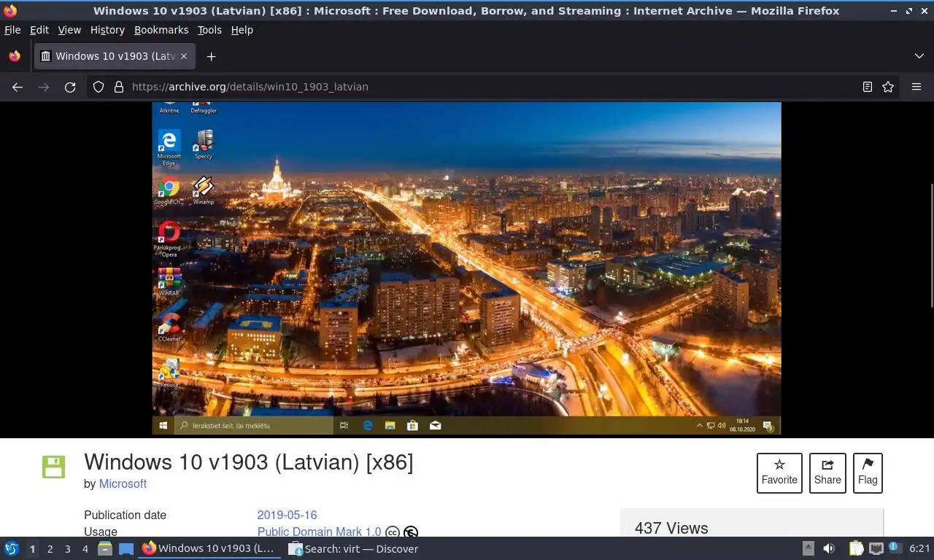Click the '437 Views' text
934x560 pixels.
(671, 528)
